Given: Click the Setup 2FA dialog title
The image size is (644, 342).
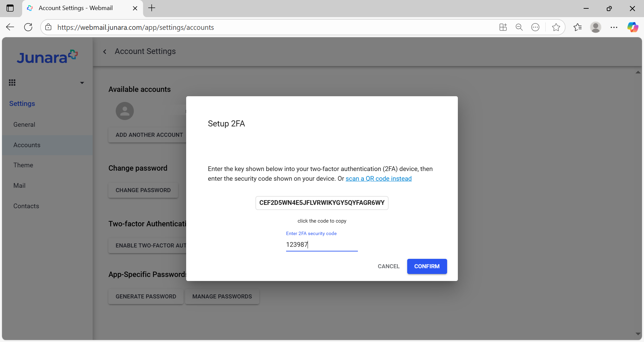Looking at the screenshot, I should coord(226,124).
